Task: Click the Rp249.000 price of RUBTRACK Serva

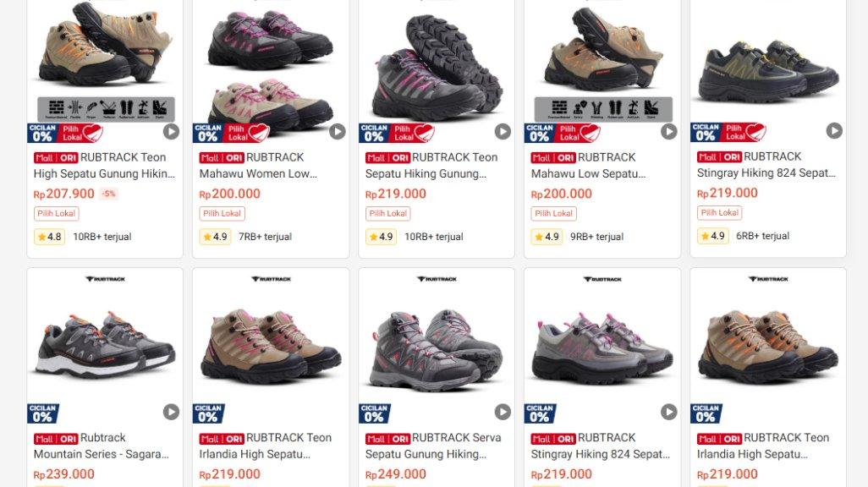Action: [396, 474]
